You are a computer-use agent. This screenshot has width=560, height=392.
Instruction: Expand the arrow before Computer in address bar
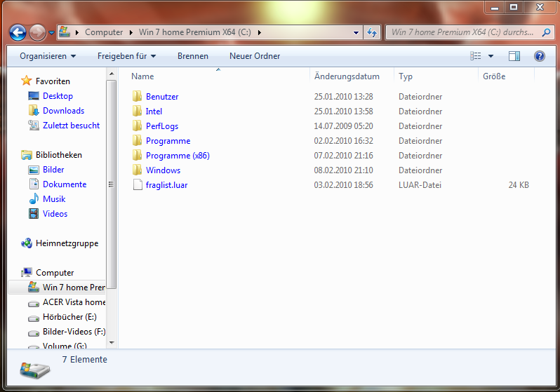point(76,32)
